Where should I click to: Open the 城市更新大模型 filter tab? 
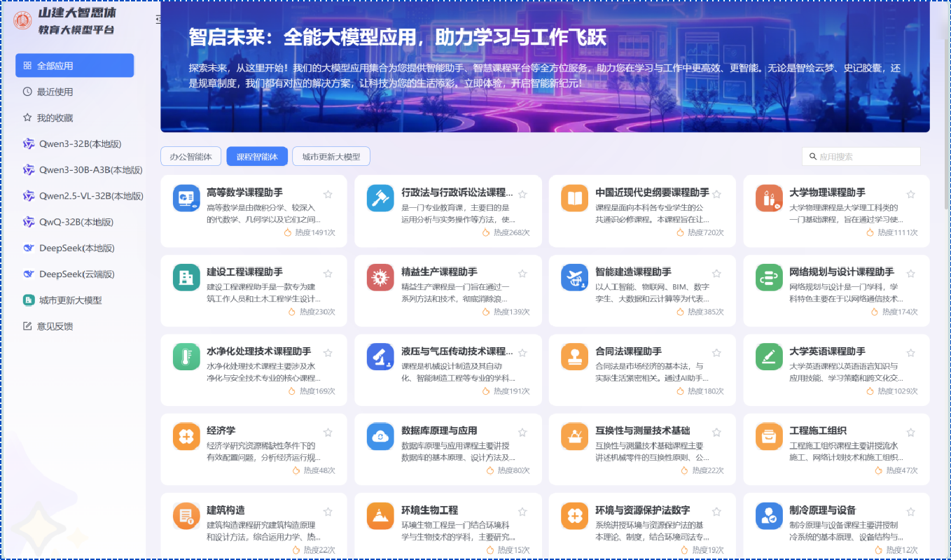[331, 156]
